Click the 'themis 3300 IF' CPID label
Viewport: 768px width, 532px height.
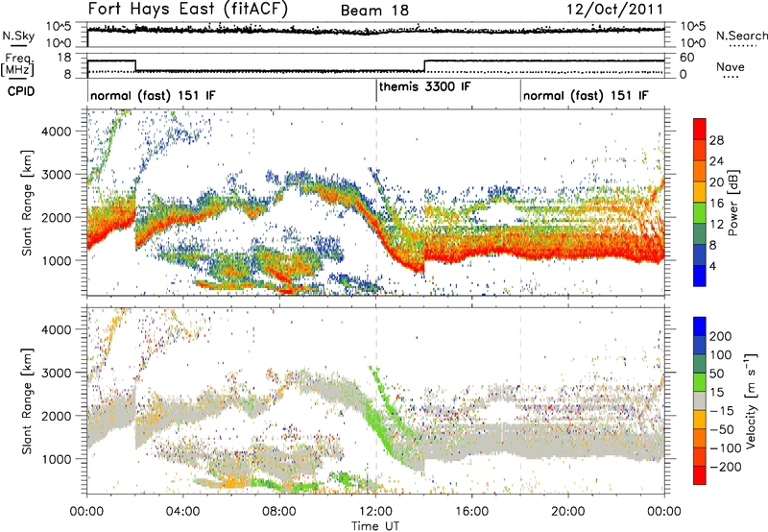[424, 87]
